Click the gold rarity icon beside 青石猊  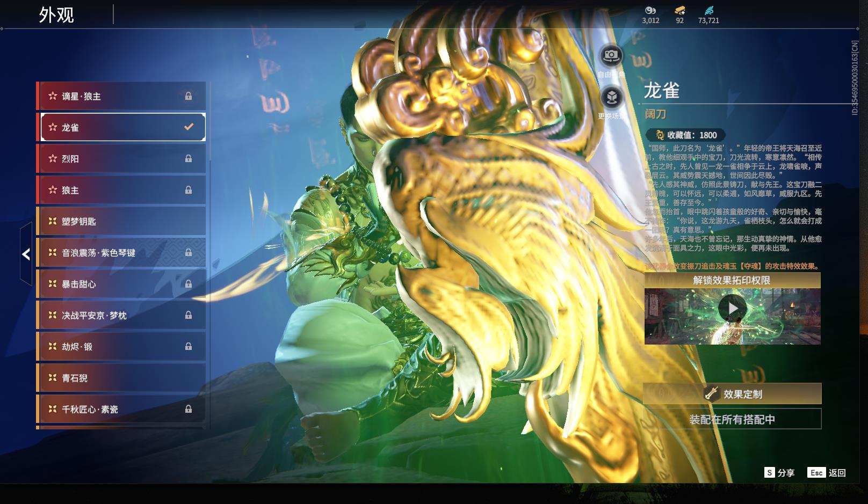coord(53,378)
